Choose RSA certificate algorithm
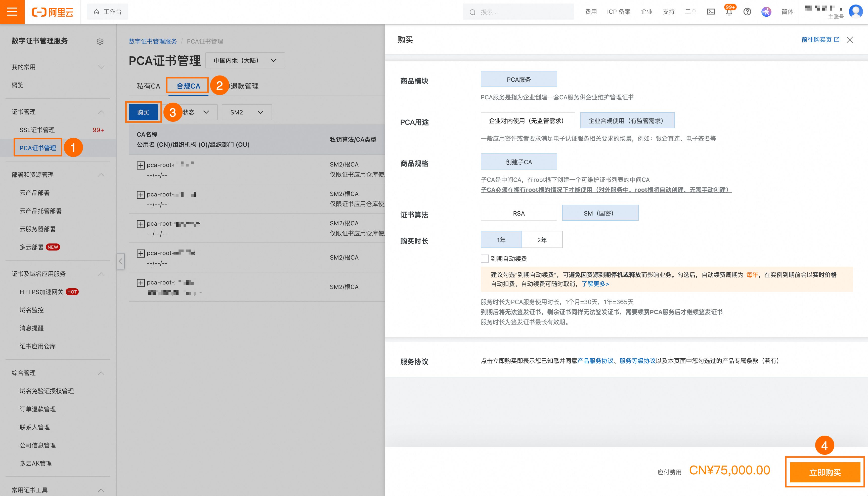Viewport: 868px width, 496px height. (x=519, y=213)
